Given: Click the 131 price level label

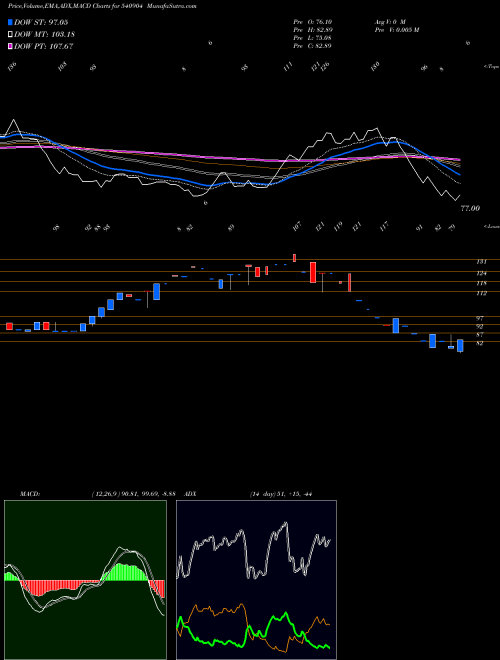Looking at the screenshot, I should [x=481, y=262].
